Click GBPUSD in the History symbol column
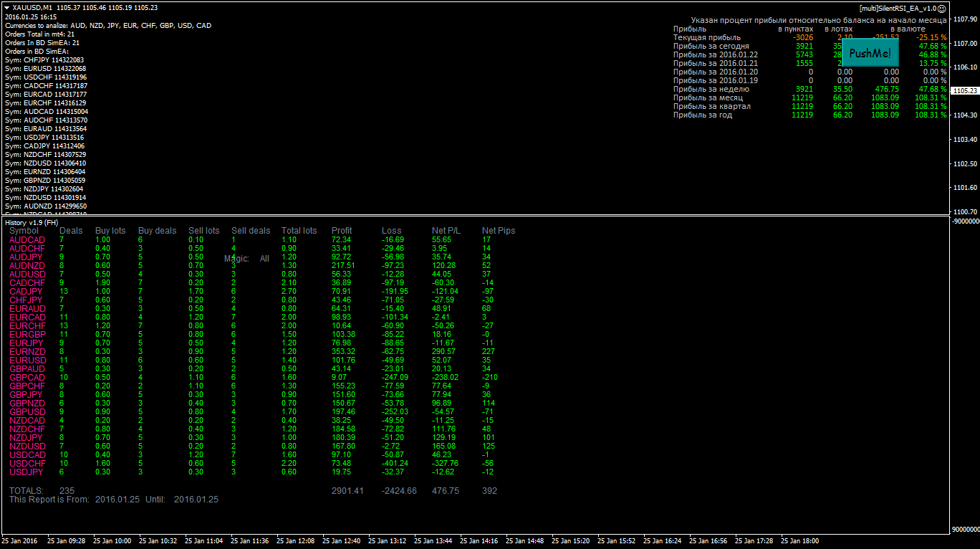Image resolution: width=980 pixels, height=549 pixels. coord(27,412)
